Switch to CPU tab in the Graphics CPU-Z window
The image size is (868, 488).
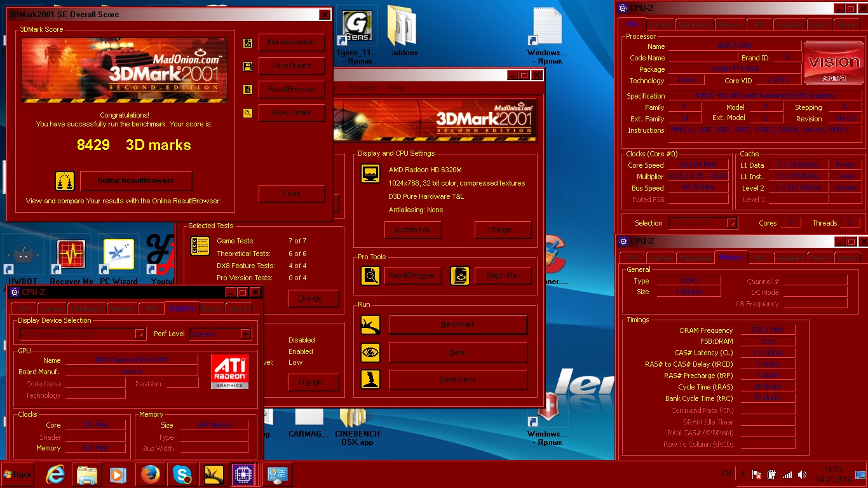click(24, 309)
